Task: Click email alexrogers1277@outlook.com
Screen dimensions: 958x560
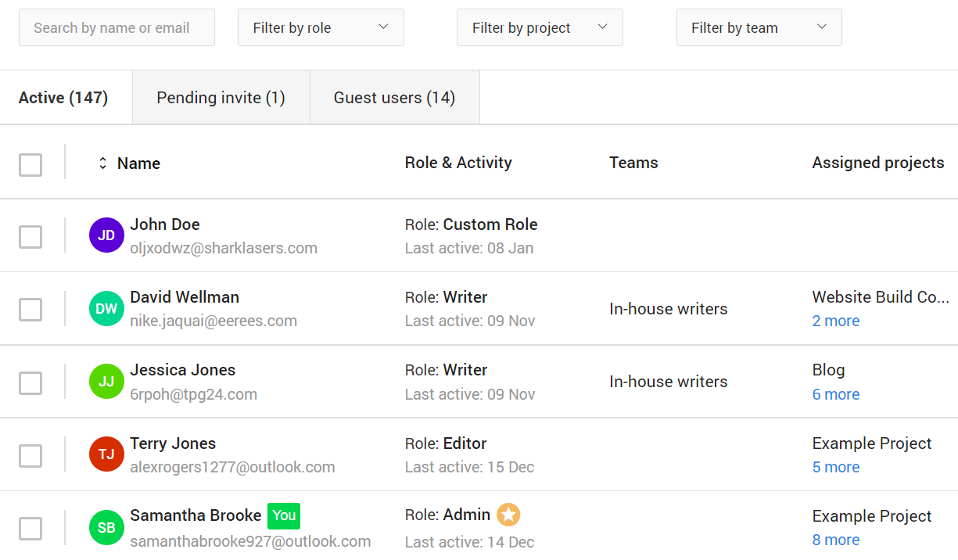Action: (x=232, y=467)
